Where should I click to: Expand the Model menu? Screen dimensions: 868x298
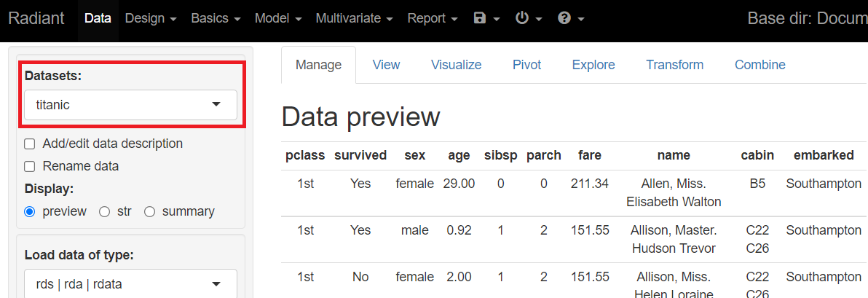pos(278,18)
